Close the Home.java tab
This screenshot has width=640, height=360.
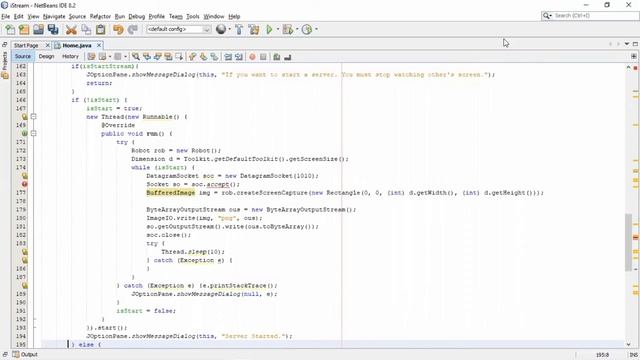pyautogui.click(x=98, y=45)
